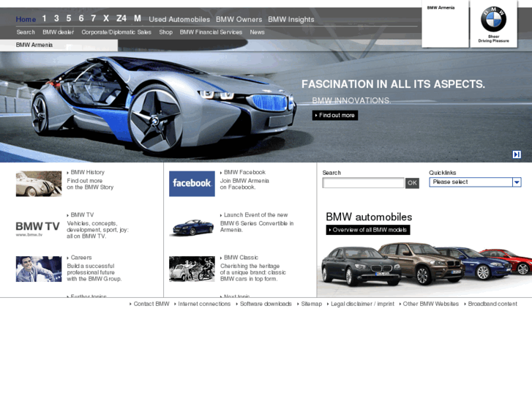
Task: Open Broadband content footer link
Action: click(x=492, y=304)
